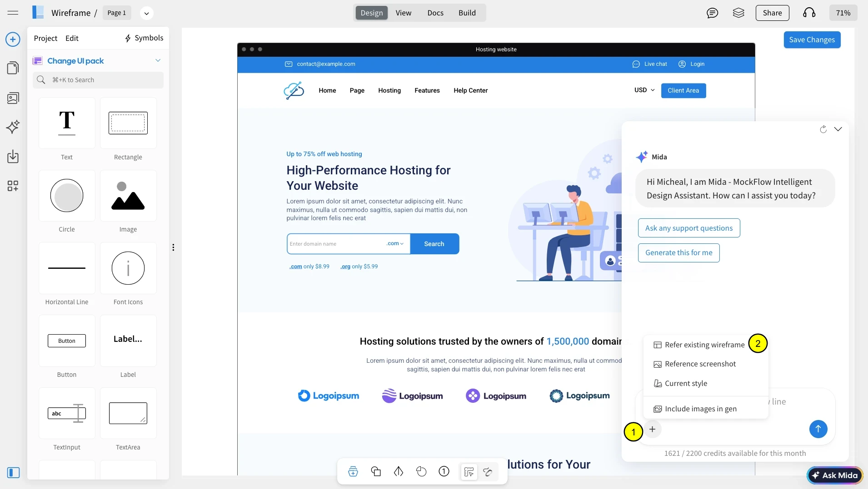
Task: Toggle the left panel visibility icon
Action: coord(13,473)
